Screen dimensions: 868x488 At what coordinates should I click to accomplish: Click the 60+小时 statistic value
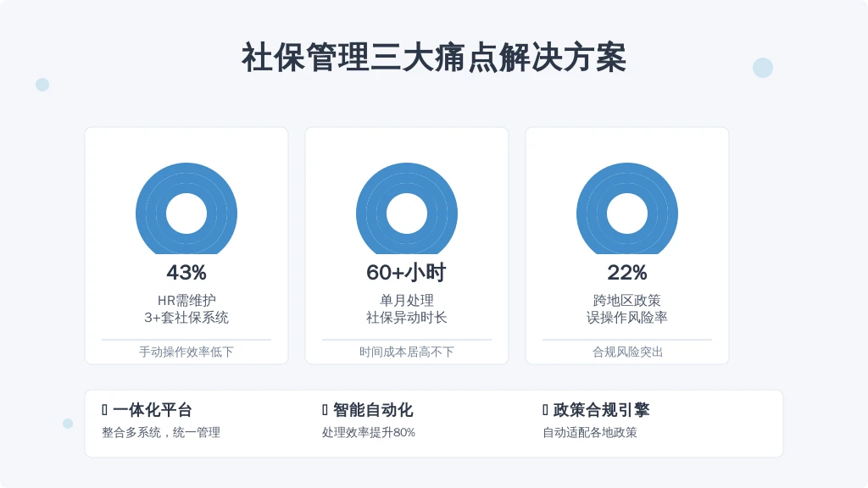click(x=407, y=272)
